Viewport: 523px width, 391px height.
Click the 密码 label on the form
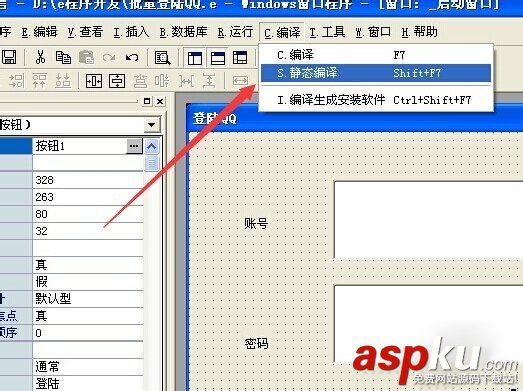(256, 343)
